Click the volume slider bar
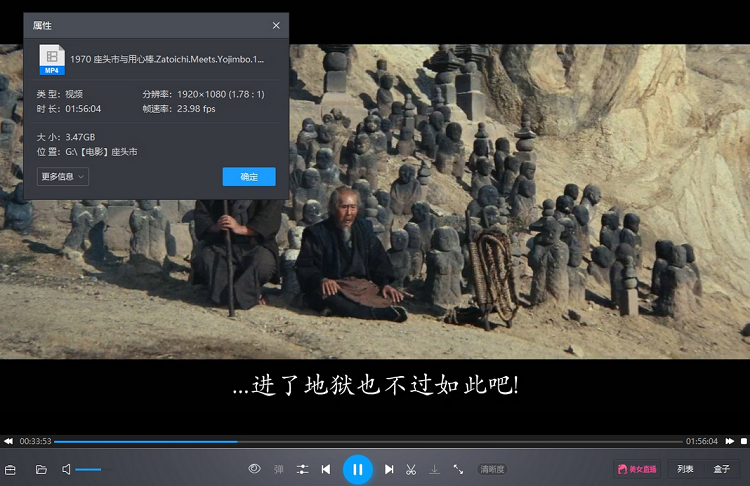The height and width of the screenshot is (486, 750). [x=88, y=469]
